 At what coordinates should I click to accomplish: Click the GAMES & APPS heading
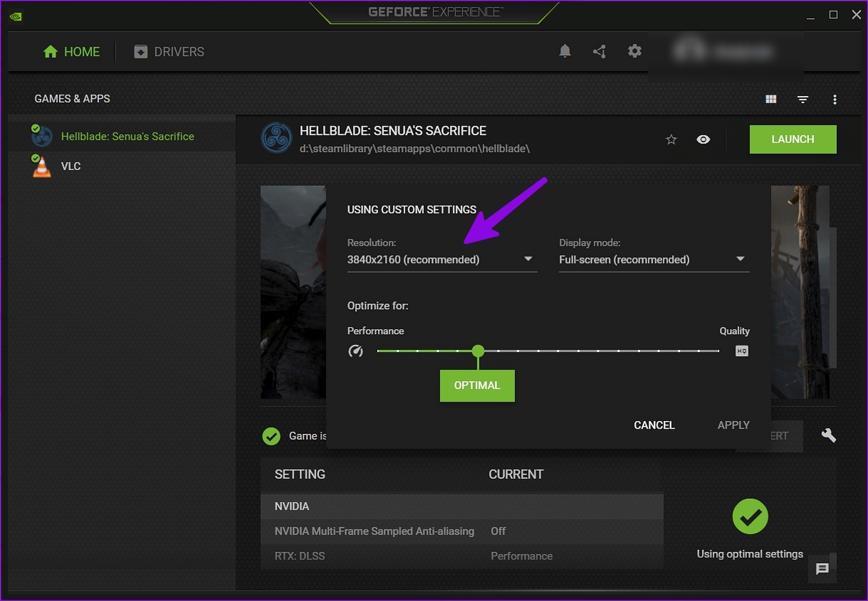point(72,99)
